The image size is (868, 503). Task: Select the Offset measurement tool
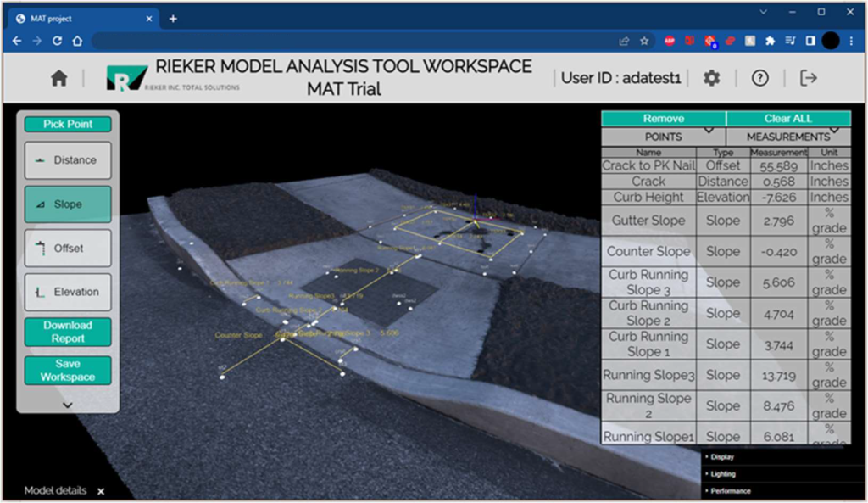[x=68, y=249]
